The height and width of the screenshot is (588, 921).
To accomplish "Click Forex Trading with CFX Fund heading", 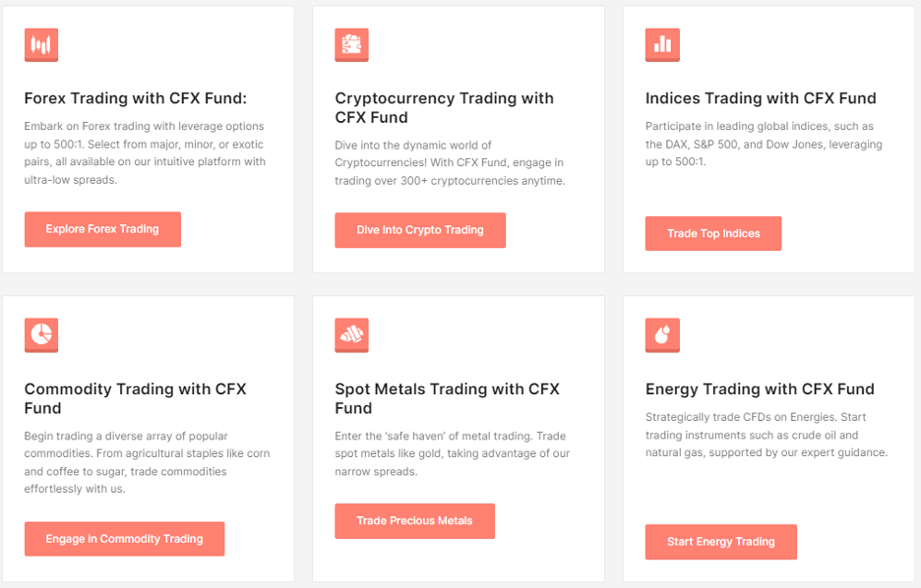I will [136, 98].
